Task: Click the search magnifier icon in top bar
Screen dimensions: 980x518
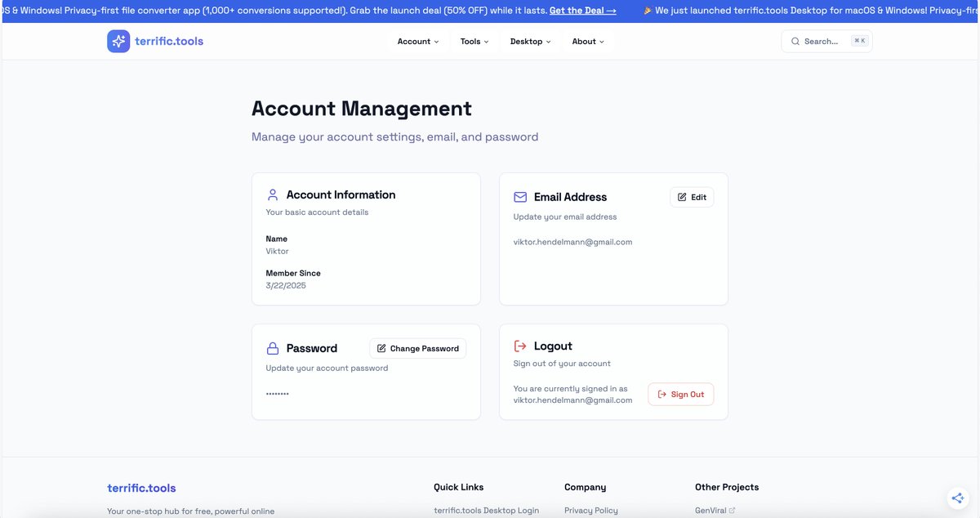Action: click(x=795, y=40)
